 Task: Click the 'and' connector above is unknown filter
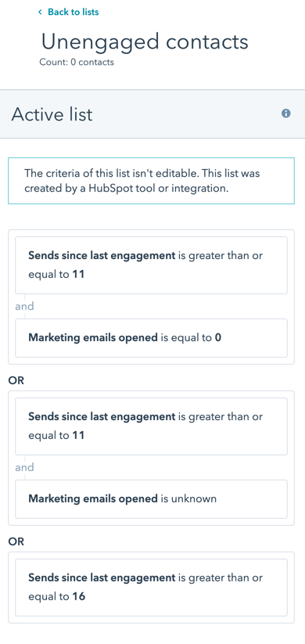[24, 467]
